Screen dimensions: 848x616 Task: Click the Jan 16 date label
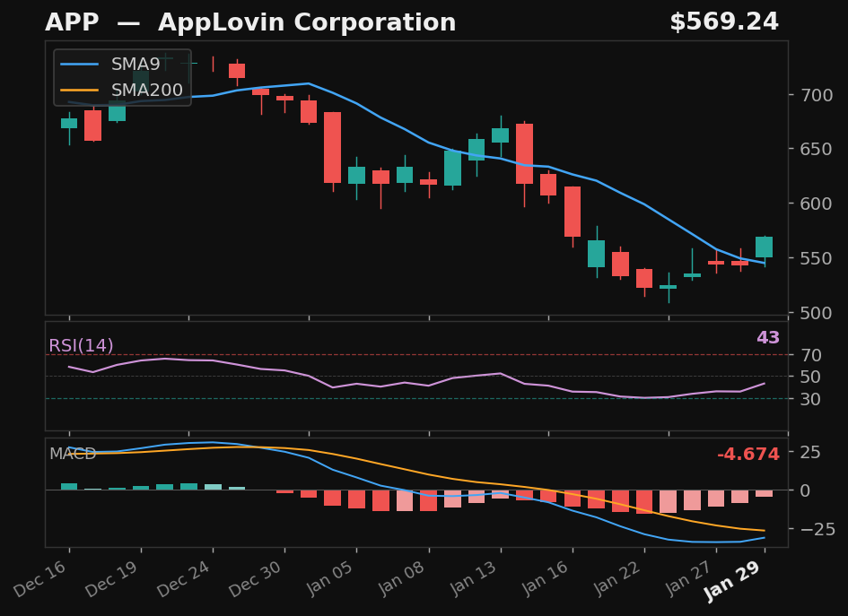tap(546, 578)
